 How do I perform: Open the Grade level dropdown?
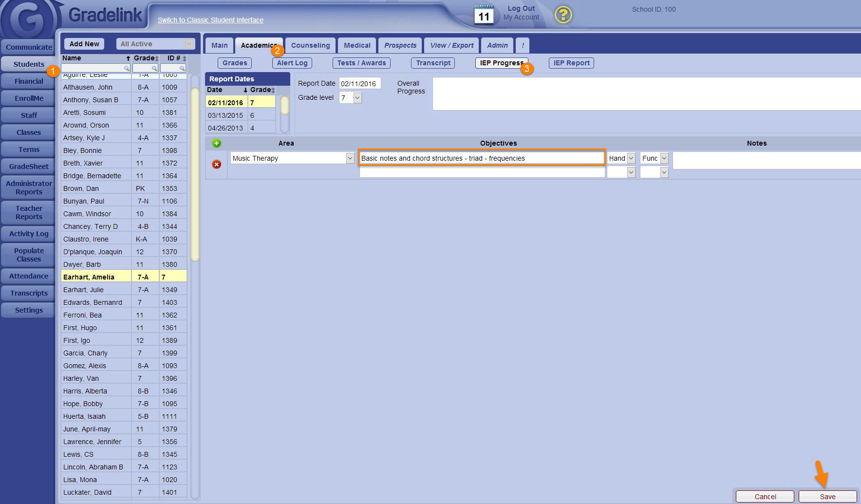pos(357,98)
